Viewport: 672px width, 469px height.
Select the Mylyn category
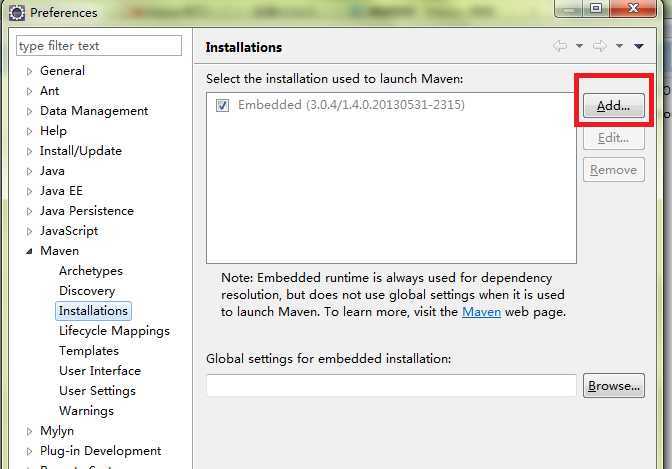57,431
